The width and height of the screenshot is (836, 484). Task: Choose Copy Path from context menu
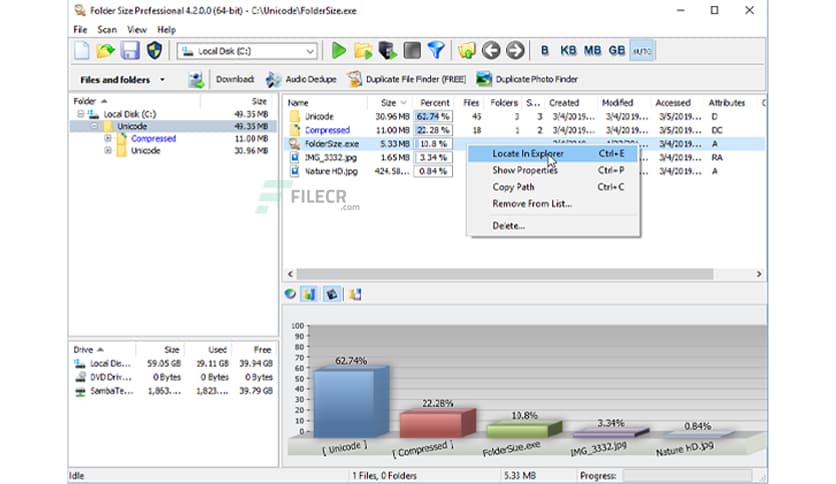click(553, 187)
